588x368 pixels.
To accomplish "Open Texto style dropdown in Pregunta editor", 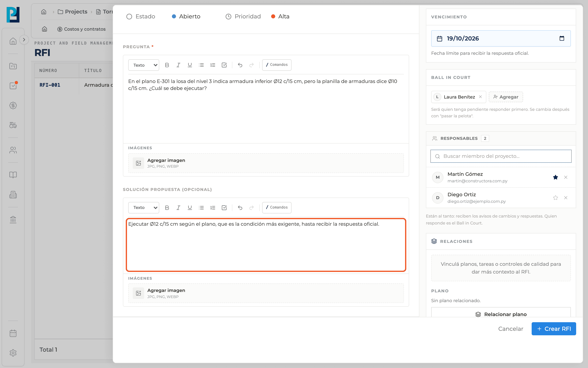I will point(144,65).
